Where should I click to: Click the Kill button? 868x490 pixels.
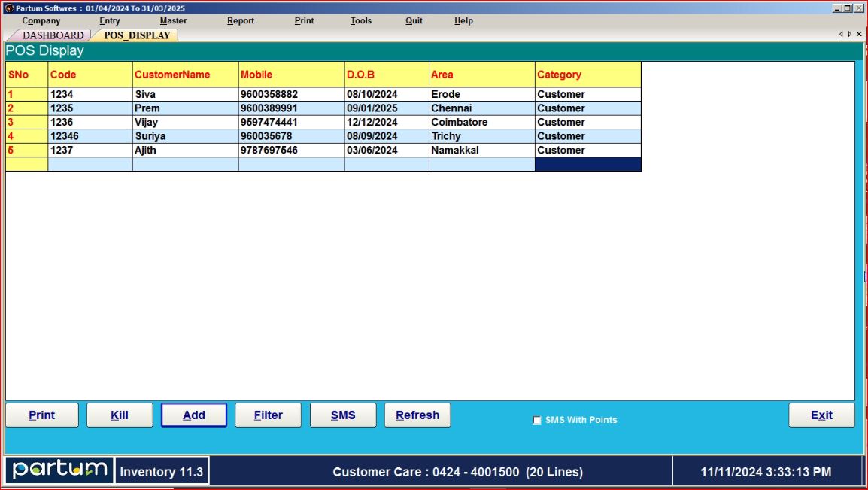120,415
